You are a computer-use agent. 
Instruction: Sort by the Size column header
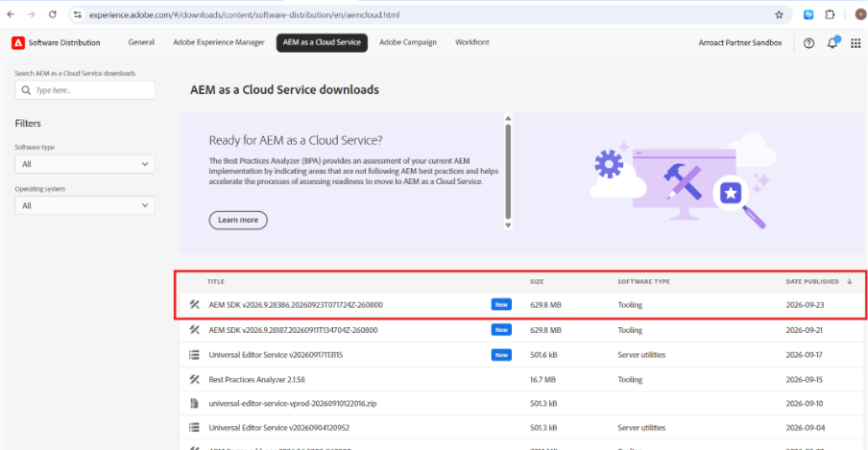[x=537, y=282]
